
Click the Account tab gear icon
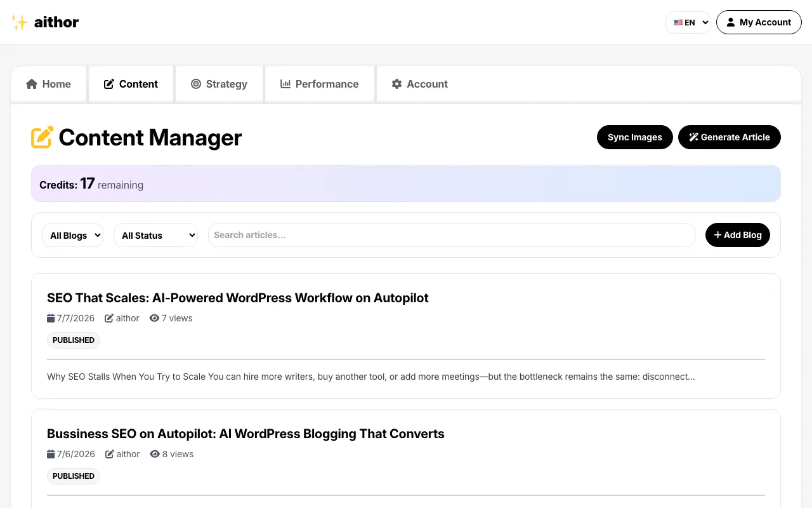click(x=396, y=84)
